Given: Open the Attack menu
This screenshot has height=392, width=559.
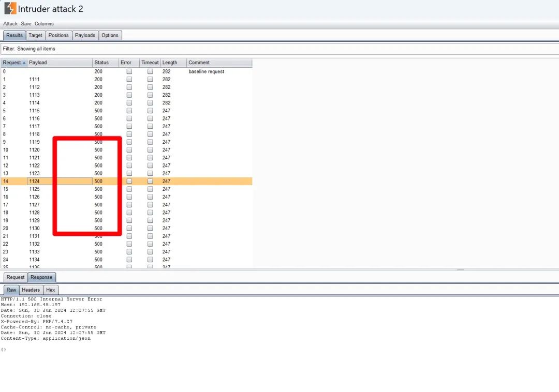Looking at the screenshot, I should [10, 23].
